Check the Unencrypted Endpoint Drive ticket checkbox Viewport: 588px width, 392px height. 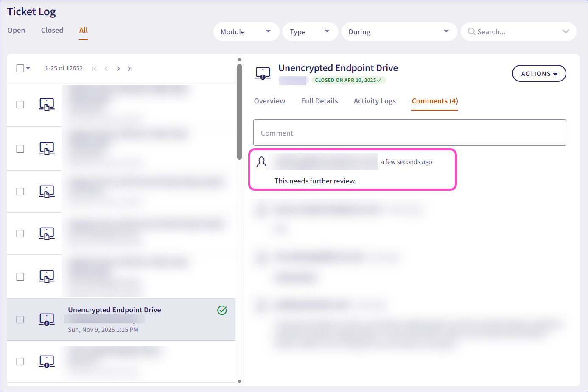20,320
